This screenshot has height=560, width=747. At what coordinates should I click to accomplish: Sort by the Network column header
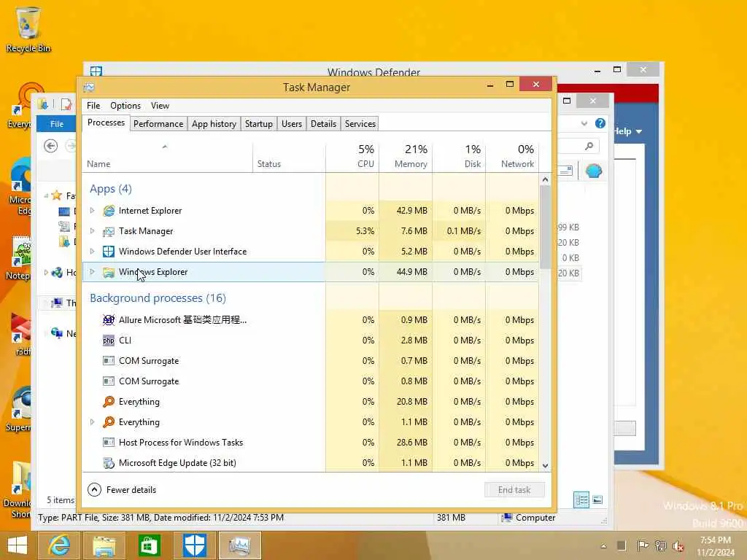click(x=513, y=156)
